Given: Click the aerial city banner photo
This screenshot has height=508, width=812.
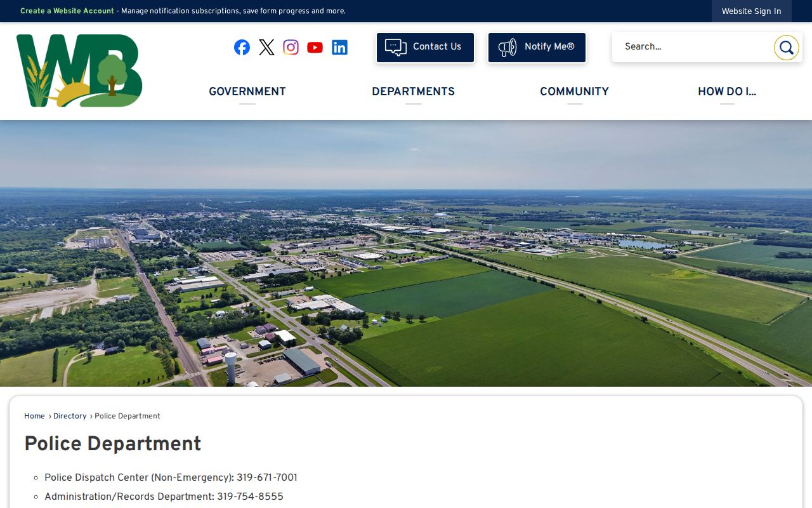Looking at the screenshot, I should pyautogui.click(x=406, y=253).
